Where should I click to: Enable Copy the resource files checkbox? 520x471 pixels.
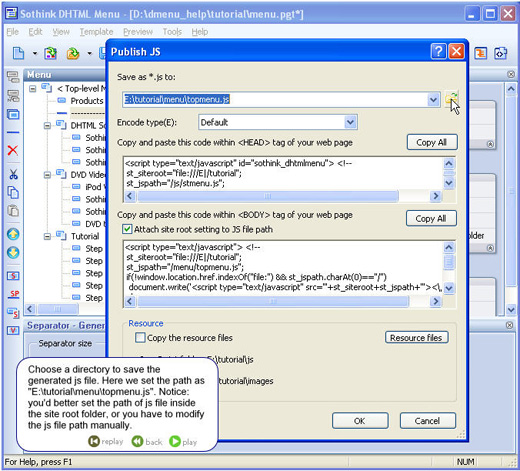click(140, 337)
